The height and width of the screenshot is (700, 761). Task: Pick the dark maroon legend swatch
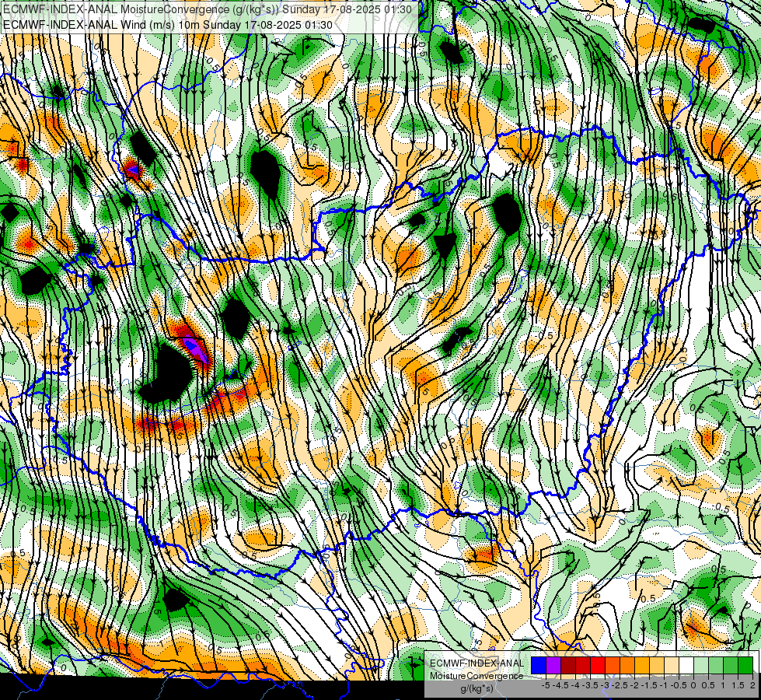coord(568,666)
